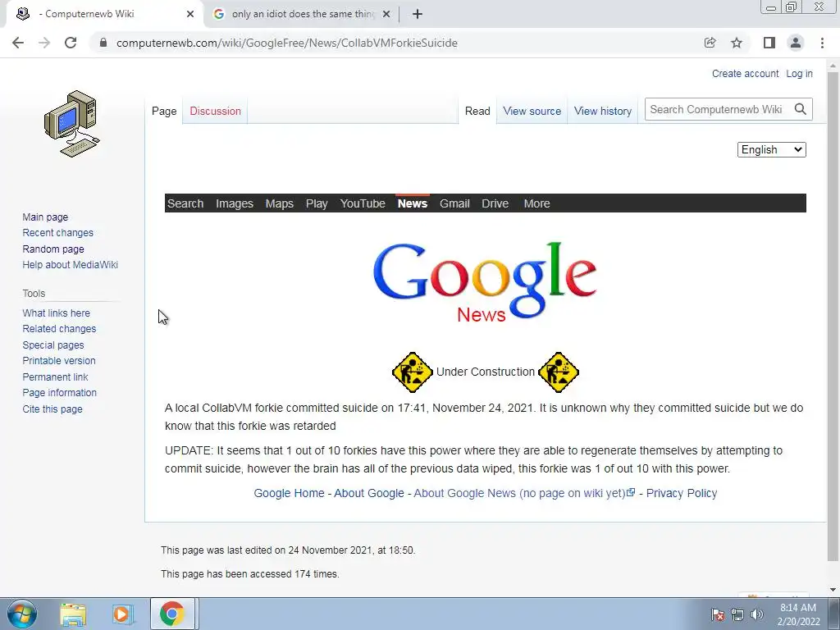Click the wiki search magnifier icon
Image resolution: width=840 pixels, height=630 pixels.
tap(801, 109)
